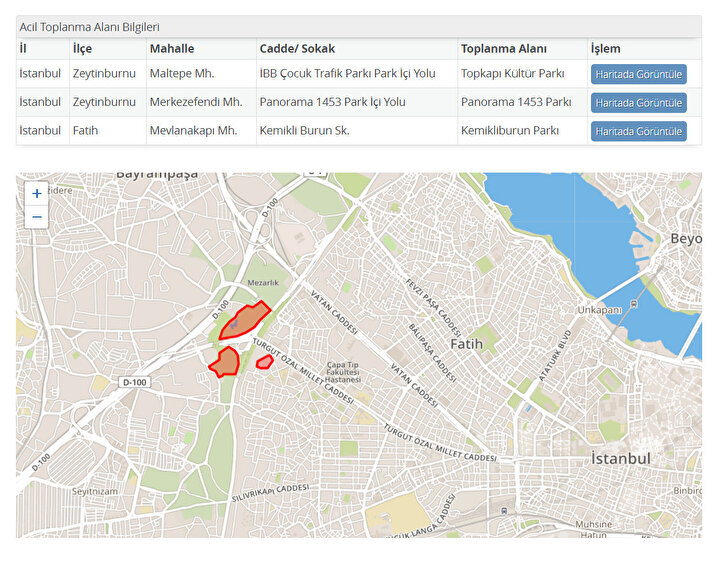
Task: Select the largest red assembly area polygon
Action: click(243, 321)
